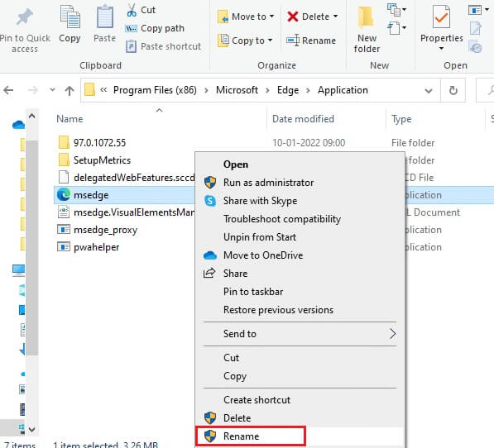This screenshot has height=448, width=494.
Task: Click the navigation pane scroll up arrow
Action: click(31, 116)
